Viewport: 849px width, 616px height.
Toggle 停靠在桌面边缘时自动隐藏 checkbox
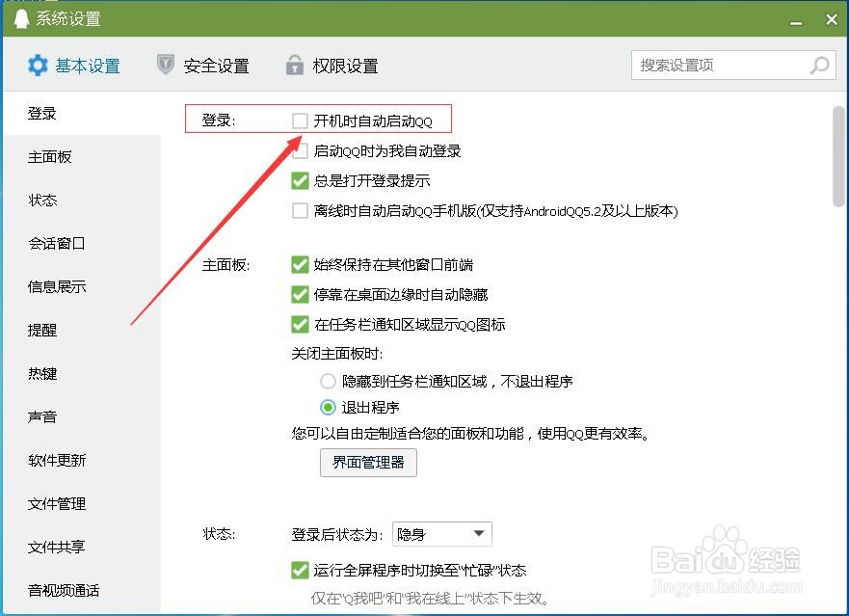[x=300, y=294]
